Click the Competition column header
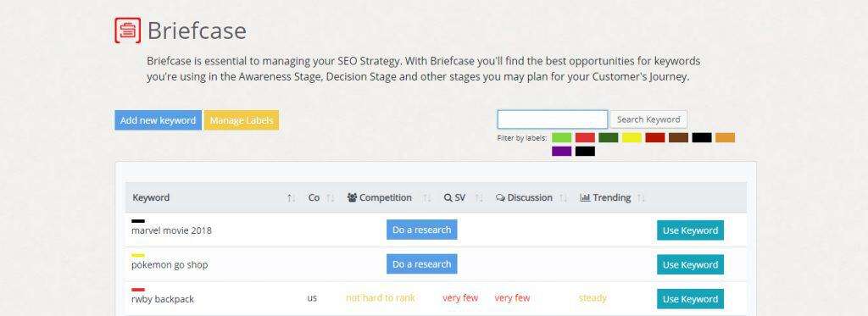This screenshot has height=316, width=868. coord(380,197)
